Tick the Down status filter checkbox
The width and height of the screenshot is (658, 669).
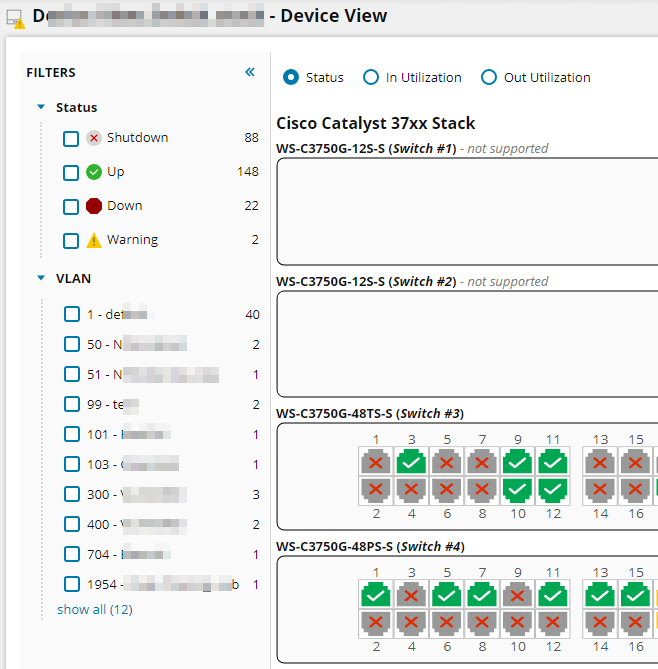tap(71, 207)
